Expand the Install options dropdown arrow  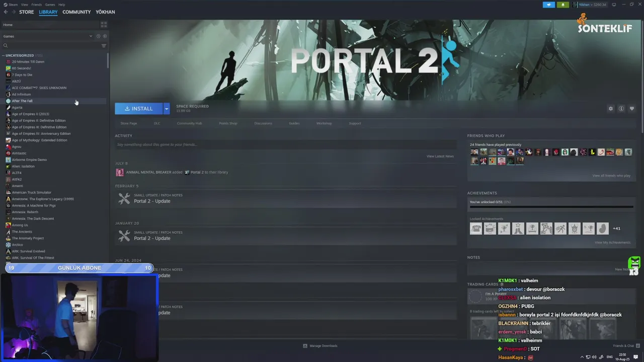click(x=167, y=109)
